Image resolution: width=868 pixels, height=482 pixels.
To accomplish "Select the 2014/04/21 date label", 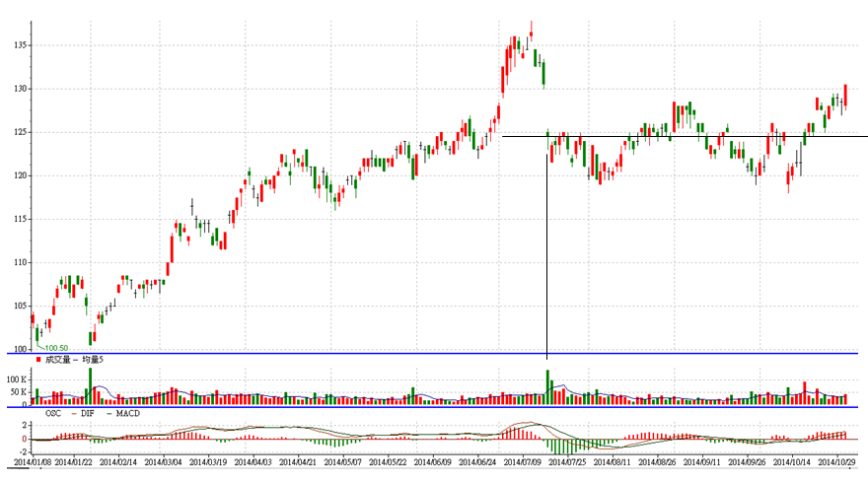I will pyautogui.click(x=298, y=462).
